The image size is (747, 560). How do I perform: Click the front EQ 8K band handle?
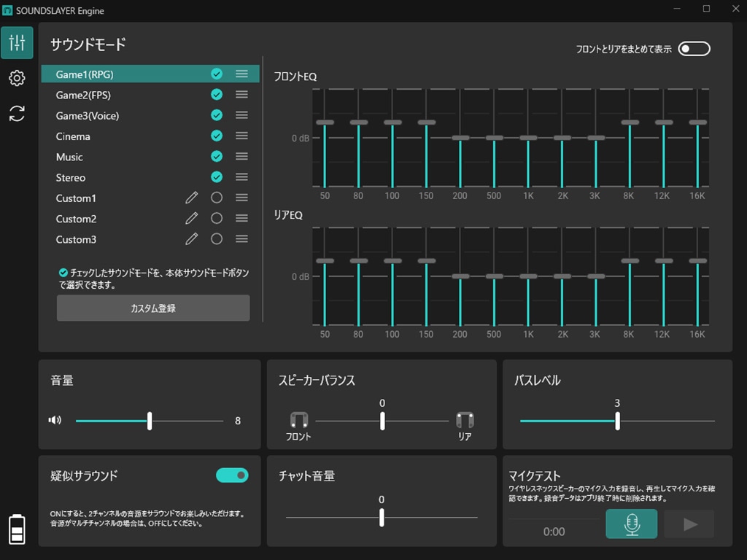[630, 122]
